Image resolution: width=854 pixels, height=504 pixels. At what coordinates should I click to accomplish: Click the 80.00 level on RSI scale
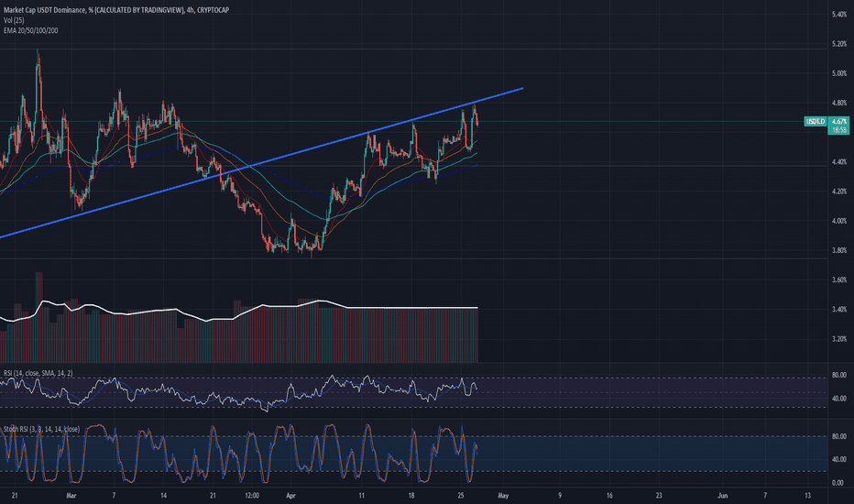pos(839,376)
